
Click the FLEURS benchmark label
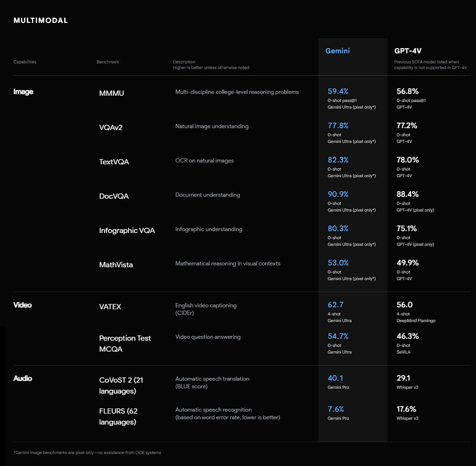119,416
